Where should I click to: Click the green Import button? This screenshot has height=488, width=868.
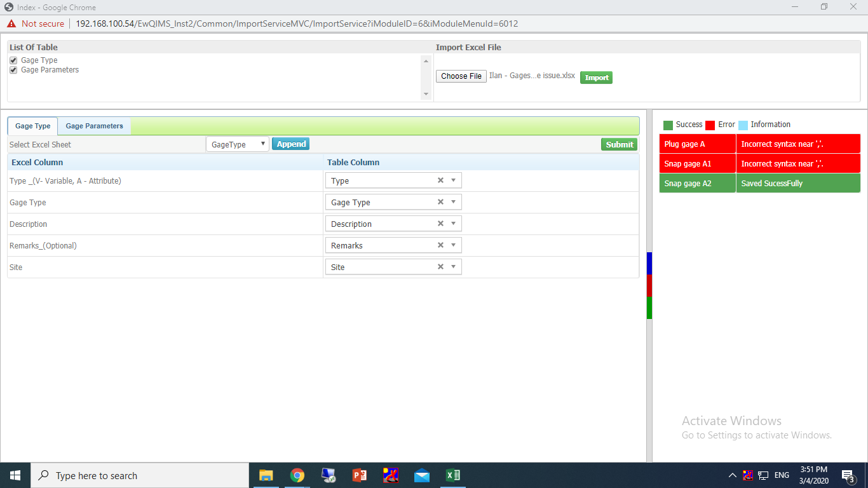point(596,78)
